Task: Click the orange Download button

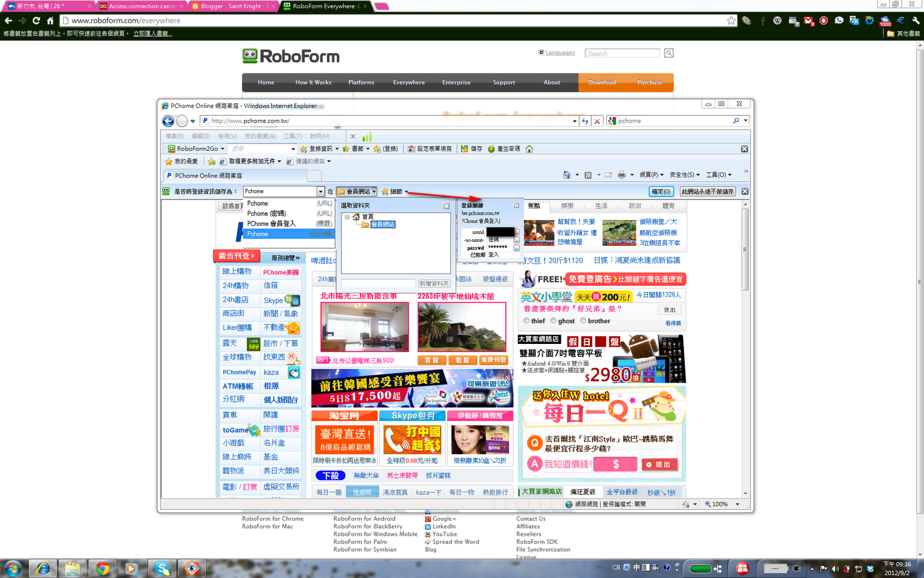Action: (x=602, y=83)
